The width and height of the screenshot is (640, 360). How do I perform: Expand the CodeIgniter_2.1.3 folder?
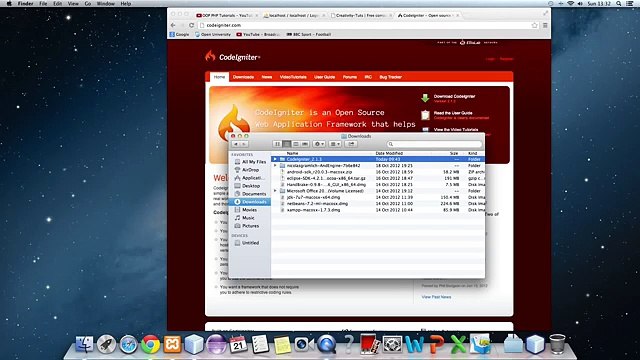pyautogui.click(x=275, y=159)
